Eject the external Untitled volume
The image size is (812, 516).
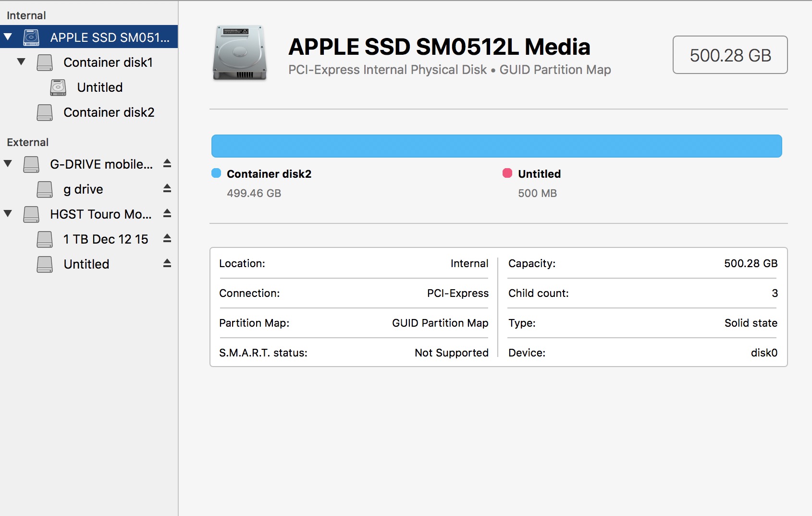point(167,263)
